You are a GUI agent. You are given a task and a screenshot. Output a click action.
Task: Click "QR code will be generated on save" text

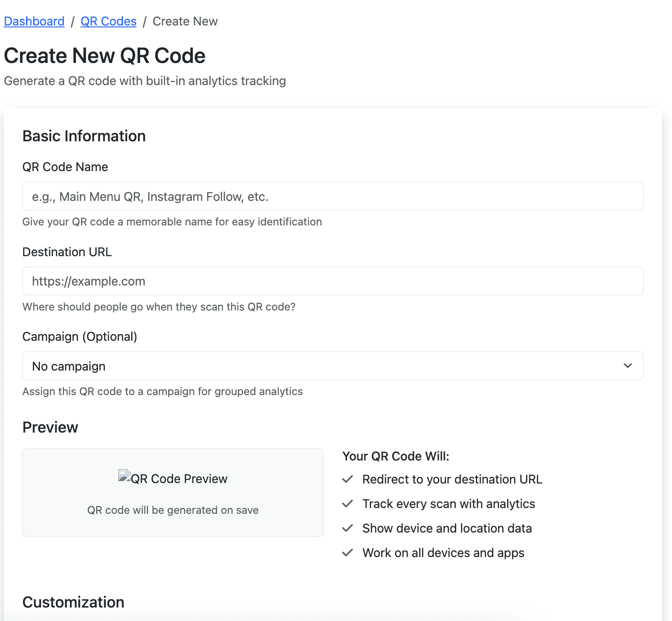[x=173, y=510]
